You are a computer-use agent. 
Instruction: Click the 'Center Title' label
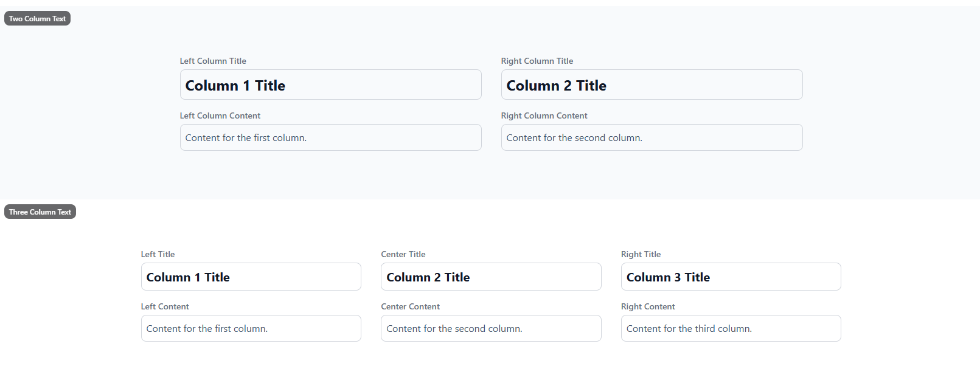(403, 255)
